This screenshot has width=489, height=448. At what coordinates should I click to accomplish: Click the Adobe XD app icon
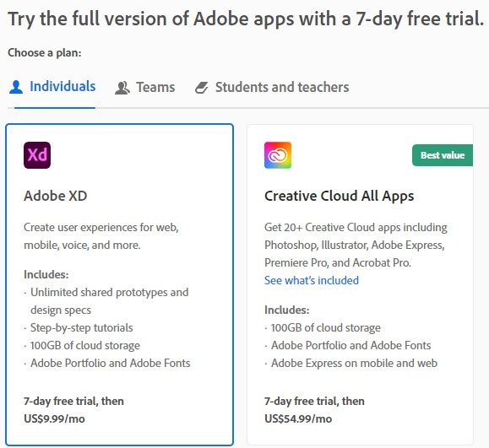37,155
